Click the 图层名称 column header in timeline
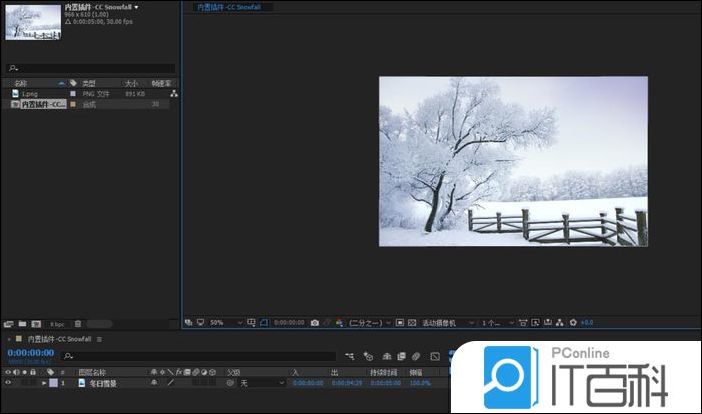The height and width of the screenshot is (414, 702). point(92,372)
